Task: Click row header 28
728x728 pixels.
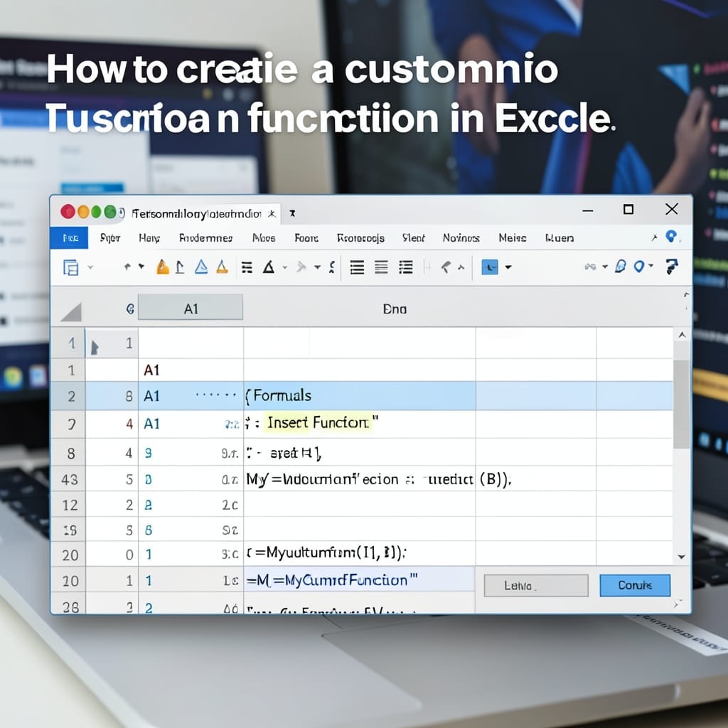Action: [69, 604]
